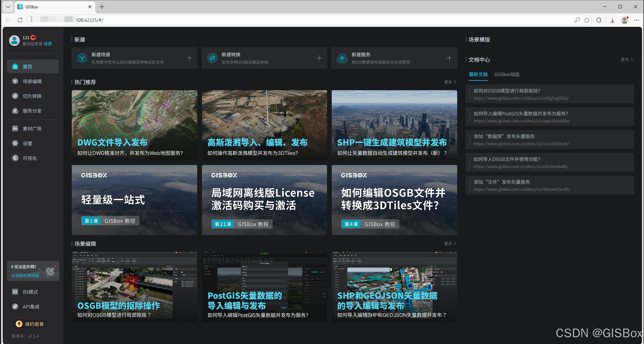Open API集成 in the sidebar
644x344 pixels.
(33, 306)
